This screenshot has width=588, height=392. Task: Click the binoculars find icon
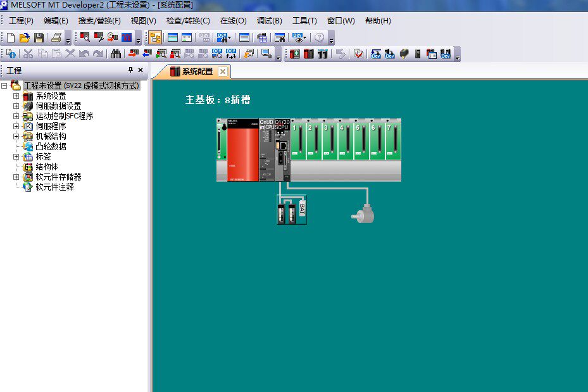point(115,54)
